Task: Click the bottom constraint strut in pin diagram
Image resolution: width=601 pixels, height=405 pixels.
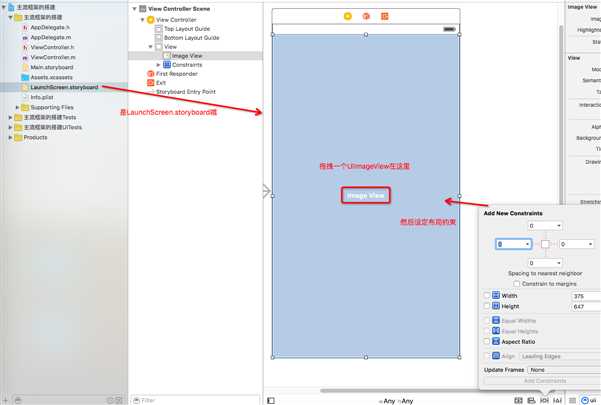Action: coord(545,253)
